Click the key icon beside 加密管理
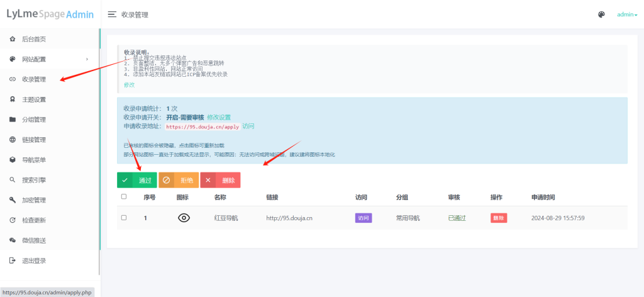Viewport: 644px width, 297px height. [13, 200]
